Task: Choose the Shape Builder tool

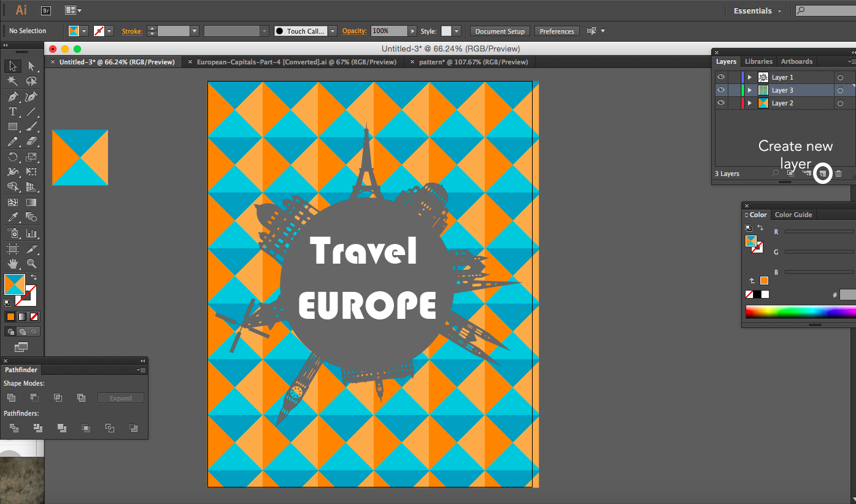Action: [12, 187]
